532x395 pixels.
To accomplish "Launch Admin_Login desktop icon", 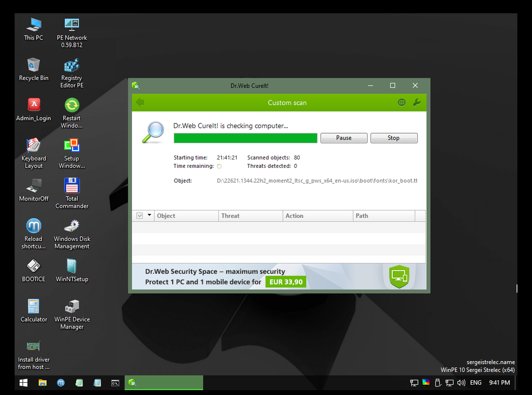I will pos(34,110).
